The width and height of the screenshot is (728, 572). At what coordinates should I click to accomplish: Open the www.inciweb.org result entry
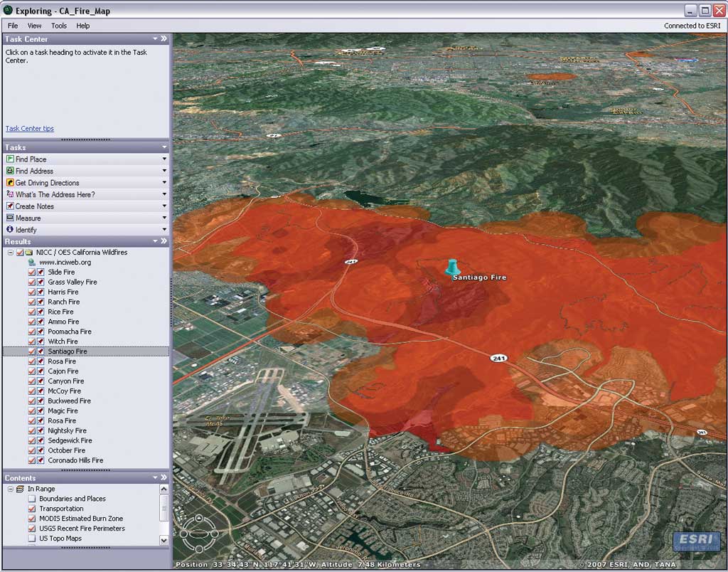pos(65,262)
